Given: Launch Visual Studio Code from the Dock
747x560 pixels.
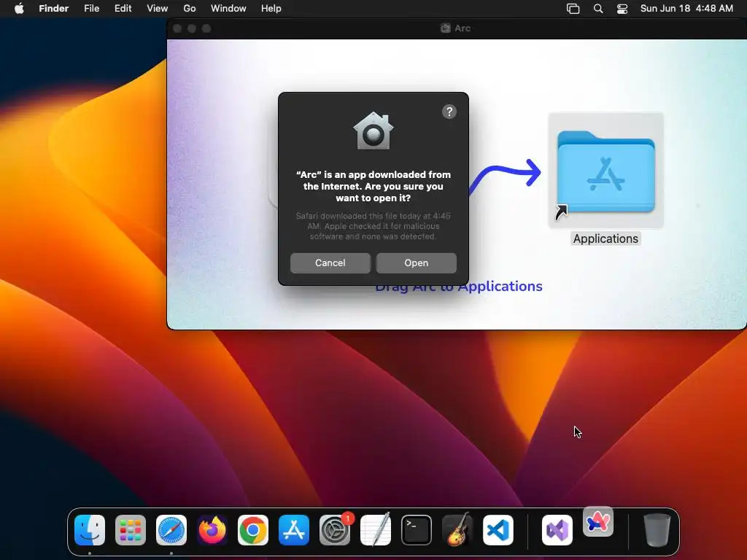Looking at the screenshot, I should pos(498,530).
